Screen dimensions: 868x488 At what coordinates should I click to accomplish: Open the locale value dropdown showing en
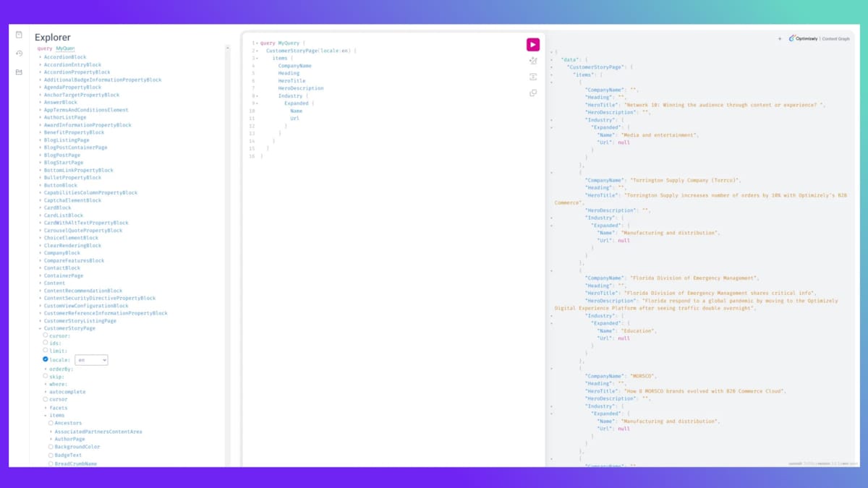click(x=91, y=359)
